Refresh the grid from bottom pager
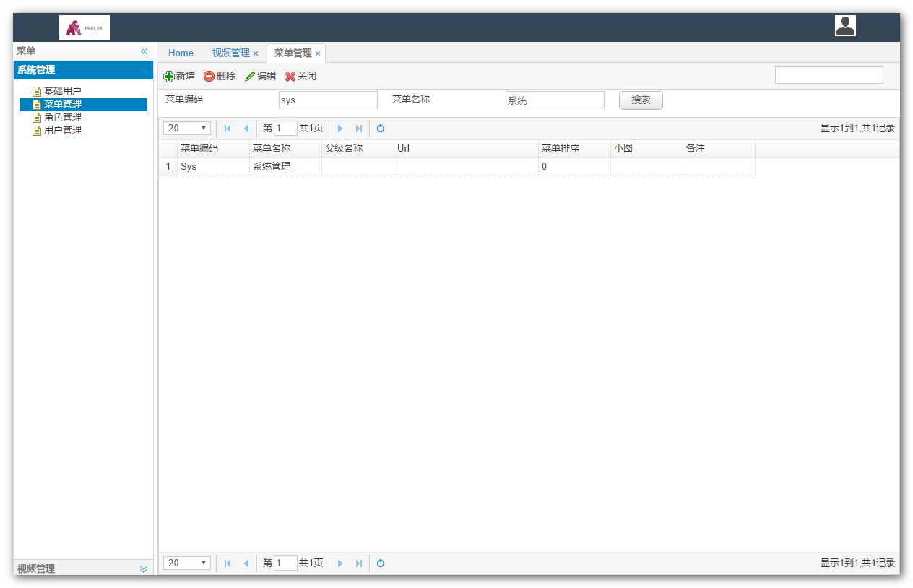 [381, 563]
